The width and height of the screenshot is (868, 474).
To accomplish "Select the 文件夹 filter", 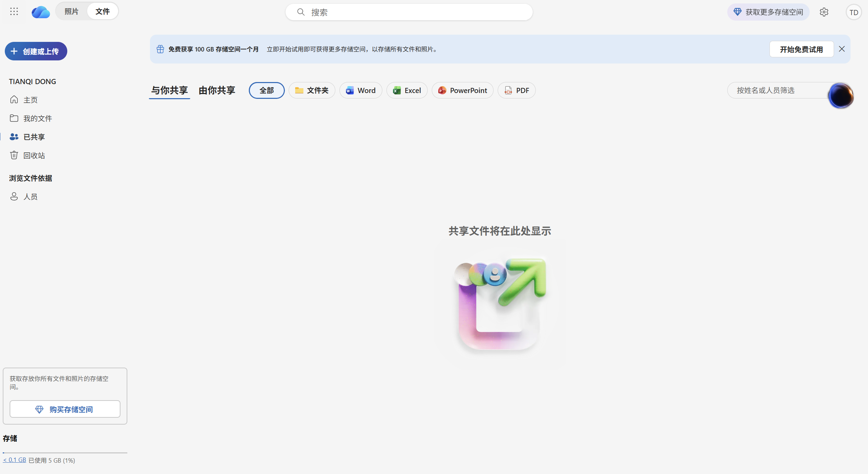I will pos(312,90).
